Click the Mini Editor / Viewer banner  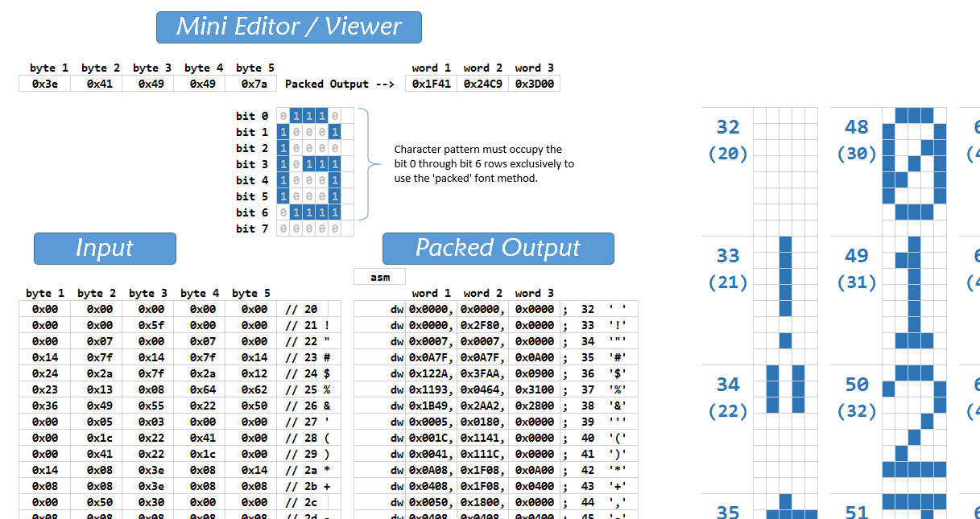pyautogui.click(x=288, y=27)
